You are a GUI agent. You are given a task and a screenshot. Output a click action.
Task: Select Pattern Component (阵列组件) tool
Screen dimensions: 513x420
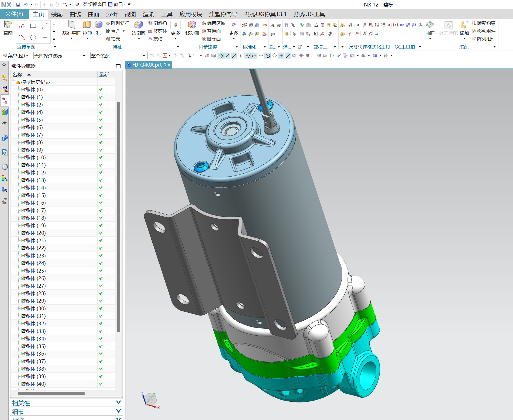[484, 39]
